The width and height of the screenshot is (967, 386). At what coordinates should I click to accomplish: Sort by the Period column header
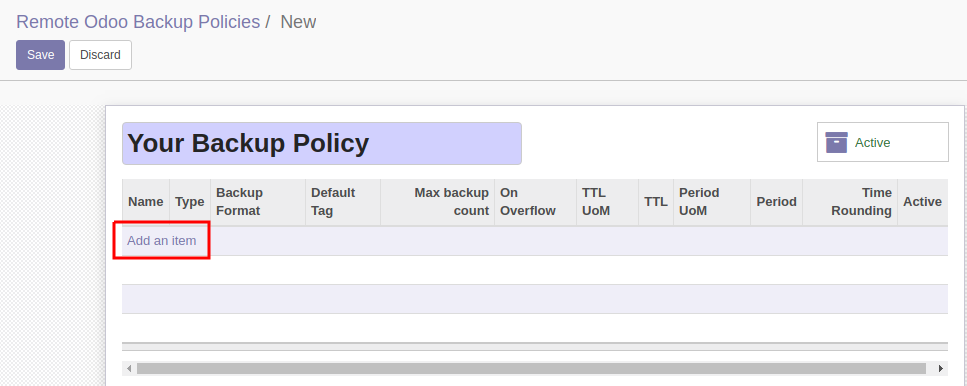tap(776, 202)
